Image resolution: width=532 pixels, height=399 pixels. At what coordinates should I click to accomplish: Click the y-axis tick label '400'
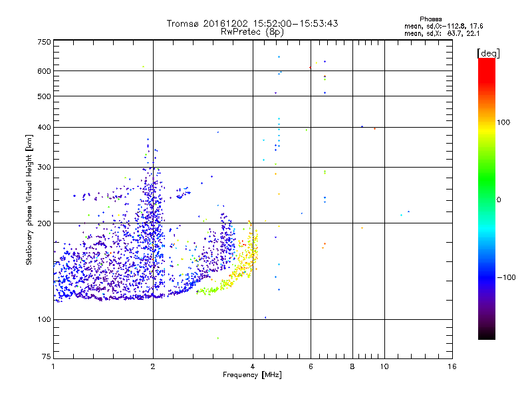[x=44, y=128]
